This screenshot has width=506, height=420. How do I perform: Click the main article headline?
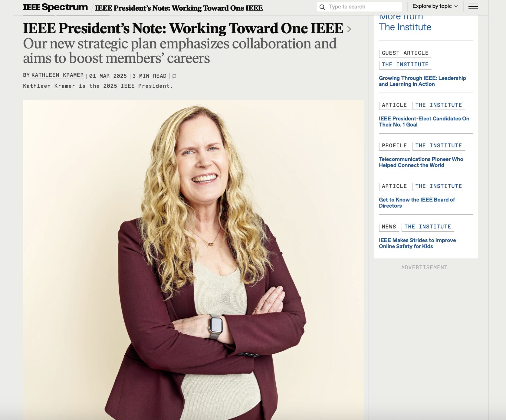183,28
